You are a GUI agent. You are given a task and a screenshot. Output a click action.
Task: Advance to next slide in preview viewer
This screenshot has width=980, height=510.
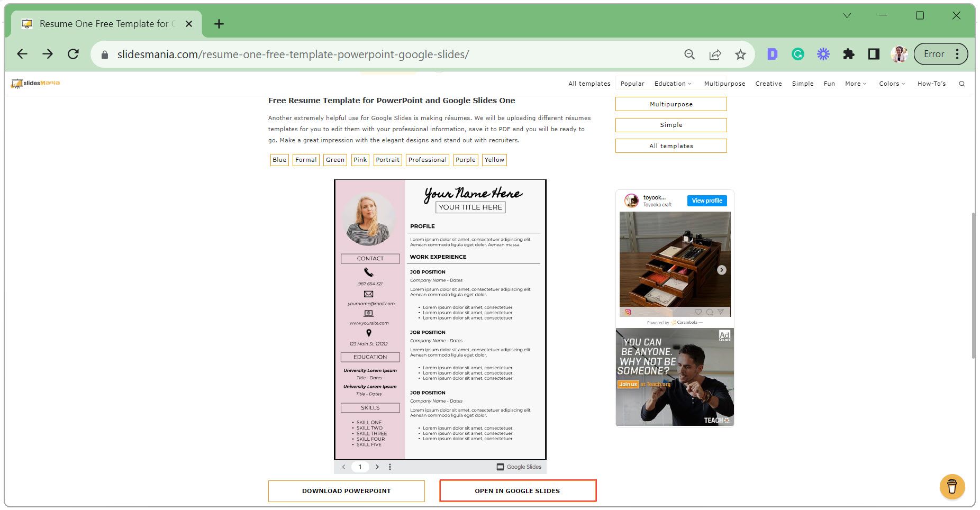point(377,467)
